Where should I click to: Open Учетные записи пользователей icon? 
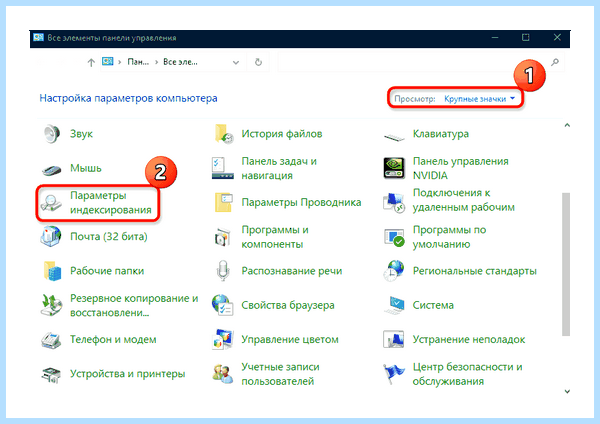223,373
